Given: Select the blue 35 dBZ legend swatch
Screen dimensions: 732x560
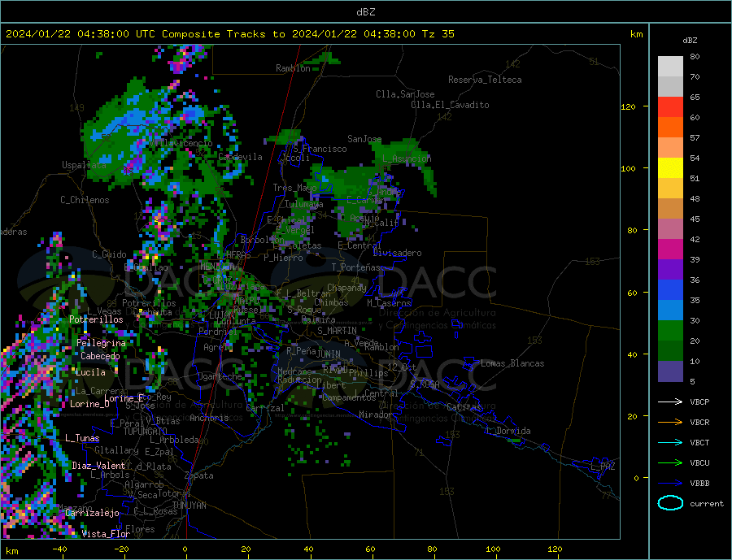Looking at the screenshot, I should pyautogui.click(x=670, y=290).
